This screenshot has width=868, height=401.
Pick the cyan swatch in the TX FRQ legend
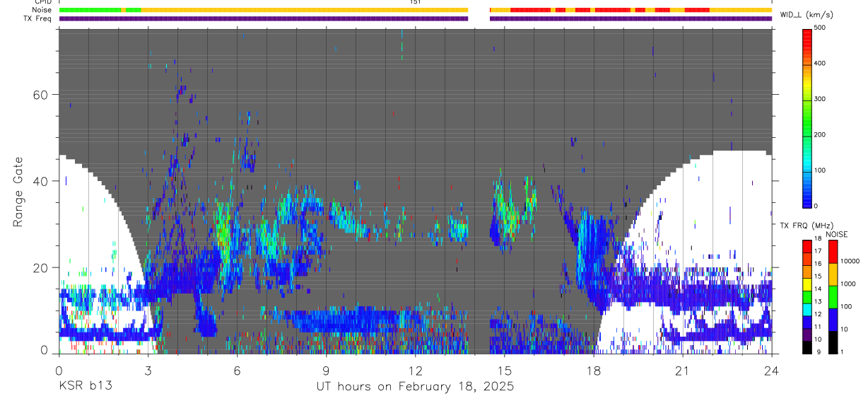(807, 308)
